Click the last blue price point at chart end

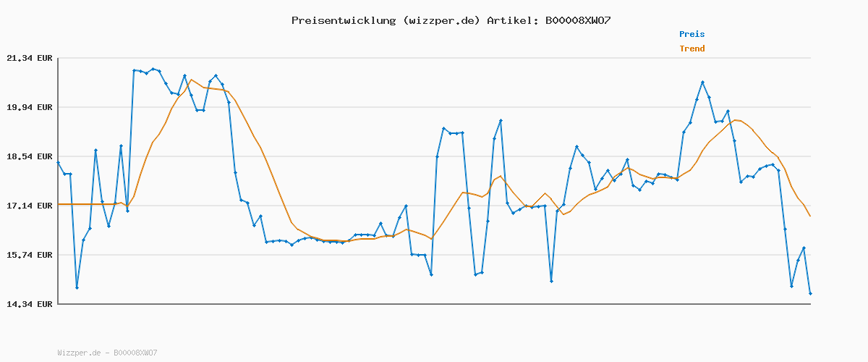tap(810, 293)
